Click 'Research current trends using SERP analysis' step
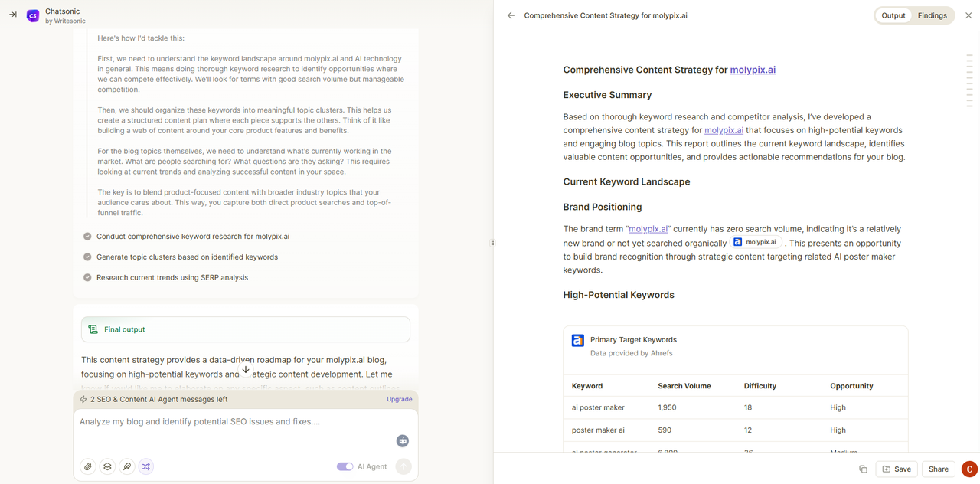The image size is (980, 484). (172, 278)
